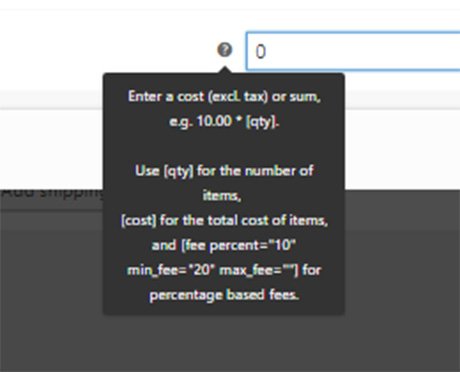This screenshot has width=460, height=372.
Task: Click the 'and [fee percent="10"' line
Action: 224,245
